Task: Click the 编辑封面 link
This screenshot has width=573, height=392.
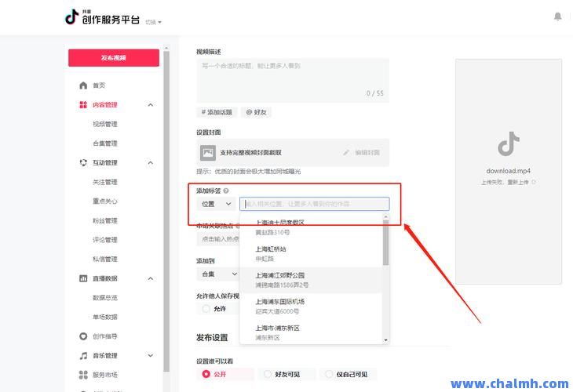Action: (x=367, y=153)
